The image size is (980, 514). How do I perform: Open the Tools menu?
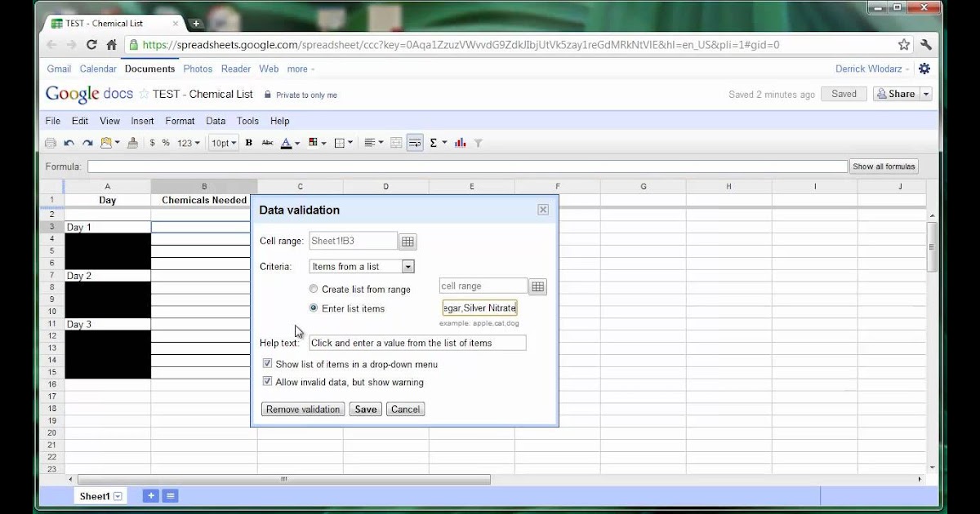point(247,121)
